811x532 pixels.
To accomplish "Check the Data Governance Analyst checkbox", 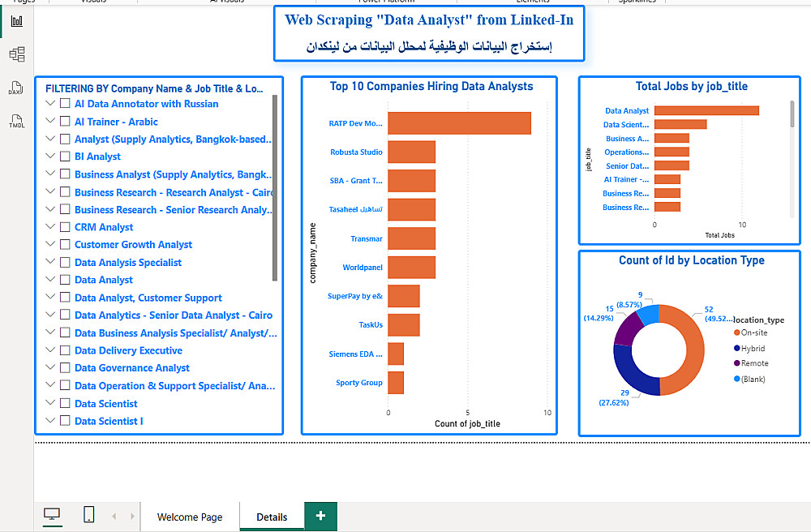I will pyautogui.click(x=65, y=367).
